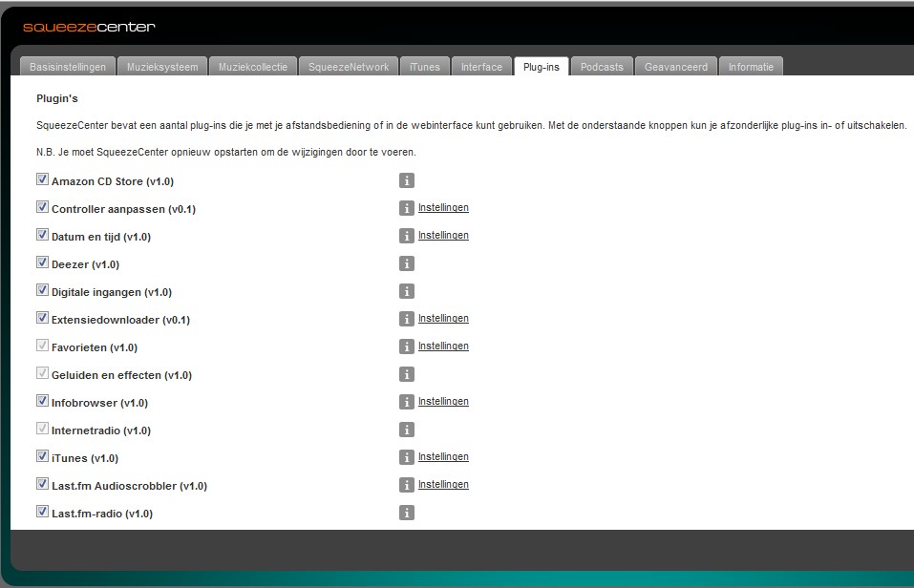
Task: Click the Internetradio (v1.0) label
Action: 101,430
